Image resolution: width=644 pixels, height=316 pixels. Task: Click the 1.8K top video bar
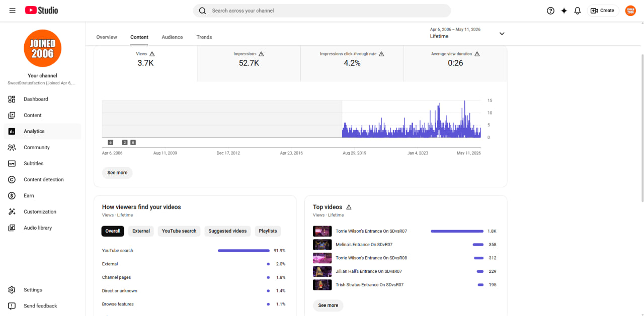click(457, 231)
